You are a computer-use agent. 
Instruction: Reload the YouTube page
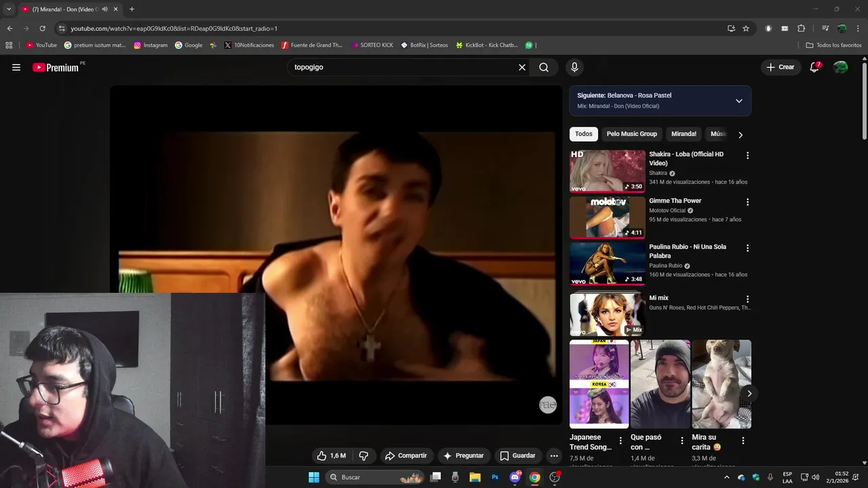[42, 28]
